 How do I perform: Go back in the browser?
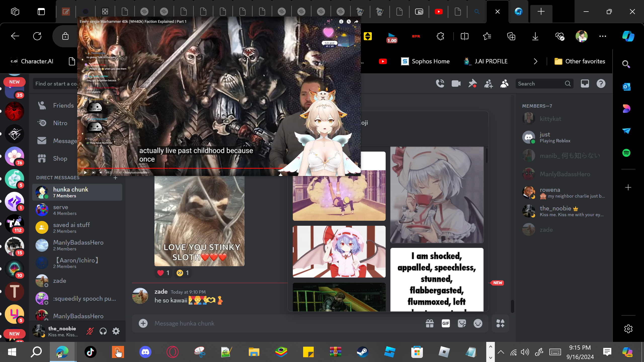[x=15, y=36]
